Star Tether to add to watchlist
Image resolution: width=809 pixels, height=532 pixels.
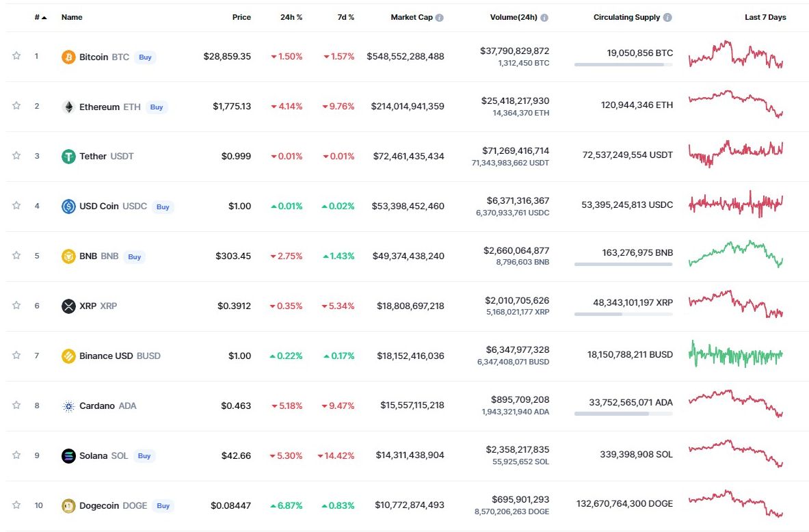pyautogui.click(x=16, y=155)
